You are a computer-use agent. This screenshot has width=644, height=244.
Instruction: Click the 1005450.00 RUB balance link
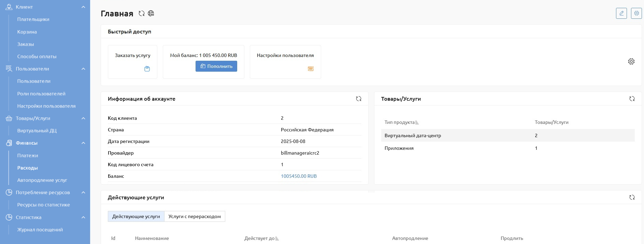pyautogui.click(x=299, y=176)
